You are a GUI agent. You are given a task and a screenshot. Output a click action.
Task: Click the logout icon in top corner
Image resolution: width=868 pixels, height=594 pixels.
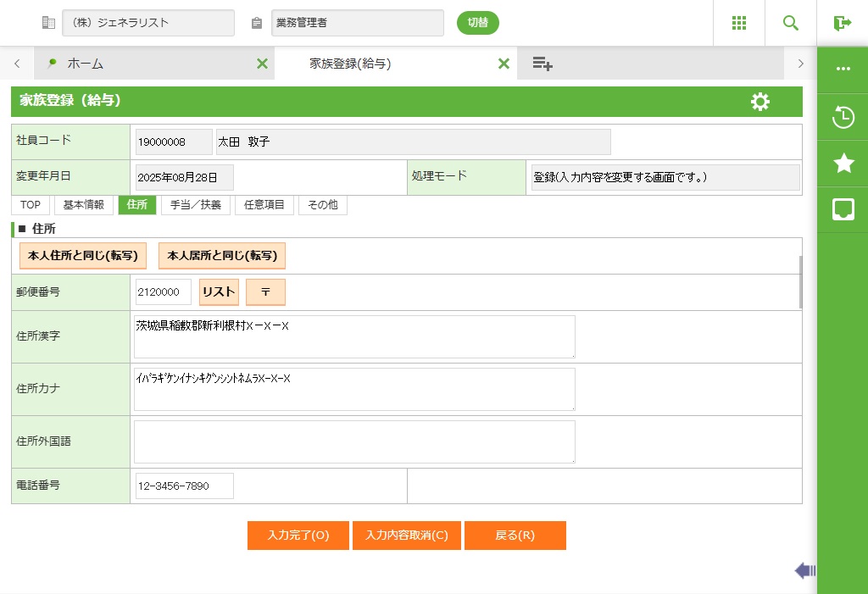[x=842, y=23]
